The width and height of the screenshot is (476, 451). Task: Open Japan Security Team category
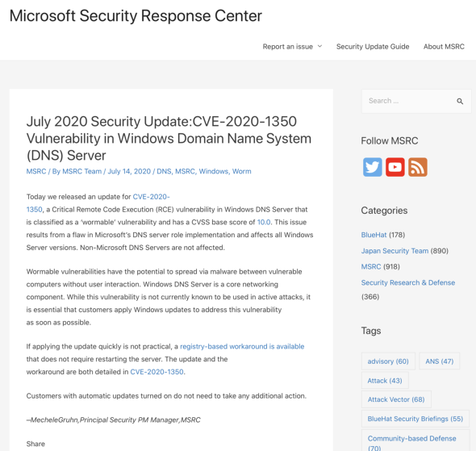pyautogui.click(x=395, y=251)
